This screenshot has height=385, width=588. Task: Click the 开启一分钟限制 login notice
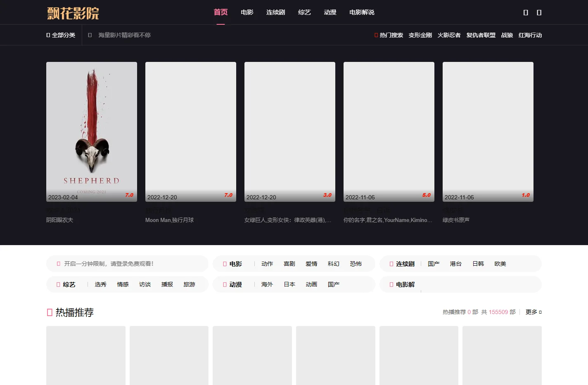click(109, 264)
